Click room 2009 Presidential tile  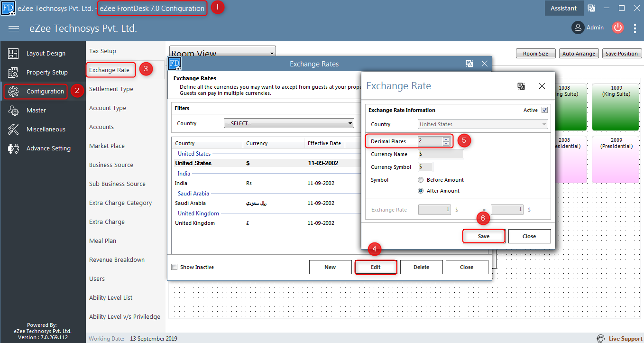point(616,159)
